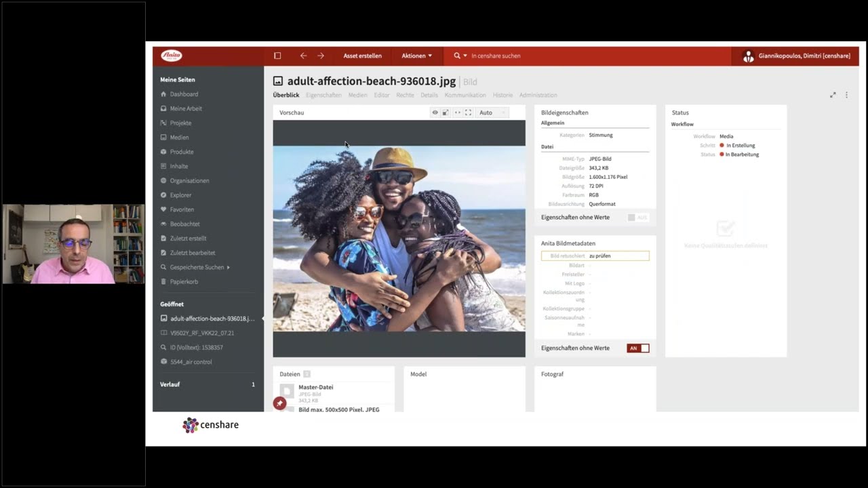Click the square window icon in top bar
The image size is (868, 488).
(277, 56)
